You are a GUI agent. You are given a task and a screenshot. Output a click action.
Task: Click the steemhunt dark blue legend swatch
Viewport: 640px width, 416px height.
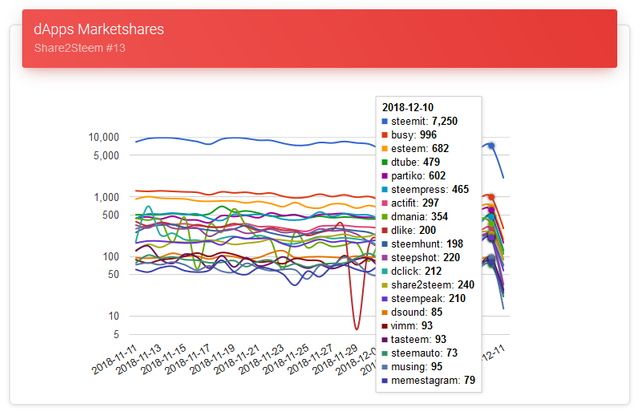384,244
